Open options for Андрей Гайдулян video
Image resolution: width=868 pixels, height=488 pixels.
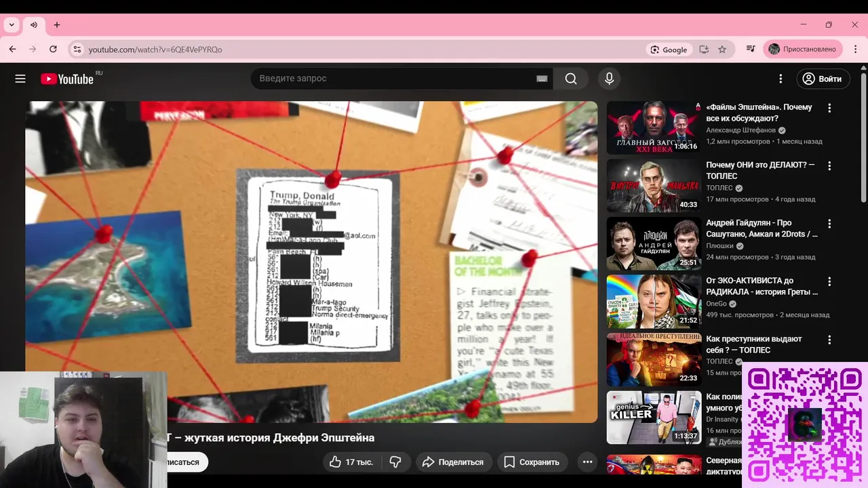[829, 223]
